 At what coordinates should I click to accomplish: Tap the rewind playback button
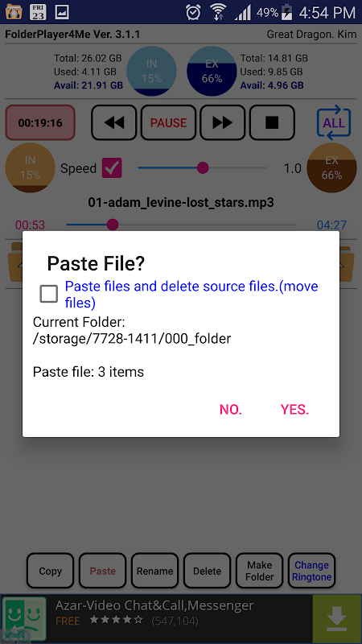[113, 123]
